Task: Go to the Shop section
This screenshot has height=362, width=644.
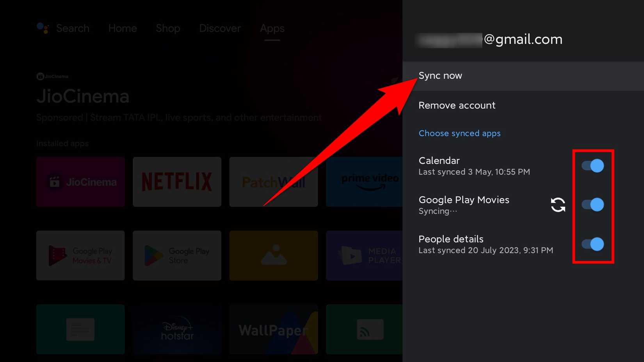Action: tap(168, 28)
